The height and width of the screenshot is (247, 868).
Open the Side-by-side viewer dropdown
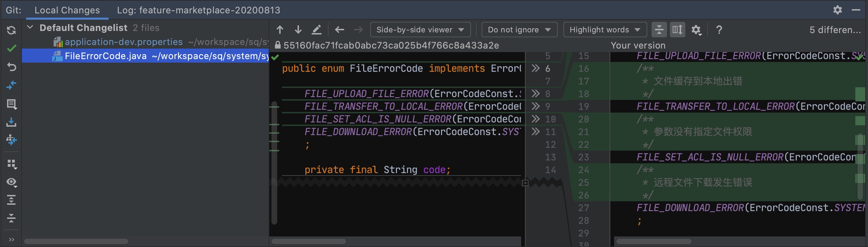(x=420, y=30)
